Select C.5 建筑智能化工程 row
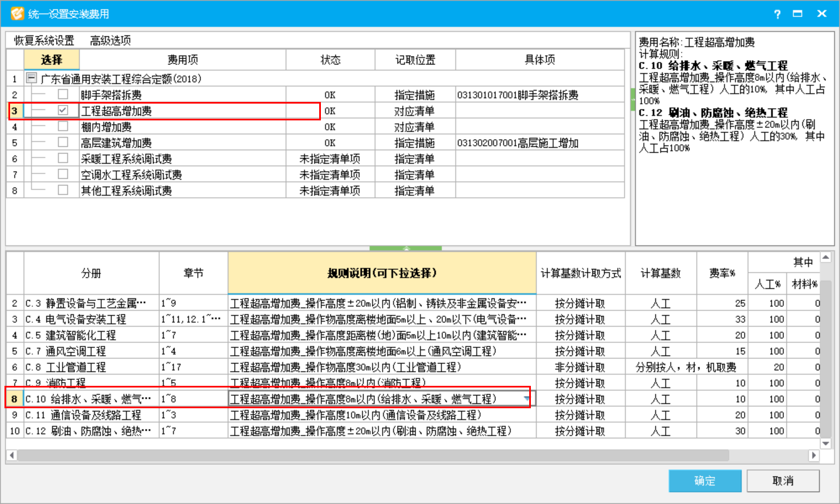 [x=71, y=335]
